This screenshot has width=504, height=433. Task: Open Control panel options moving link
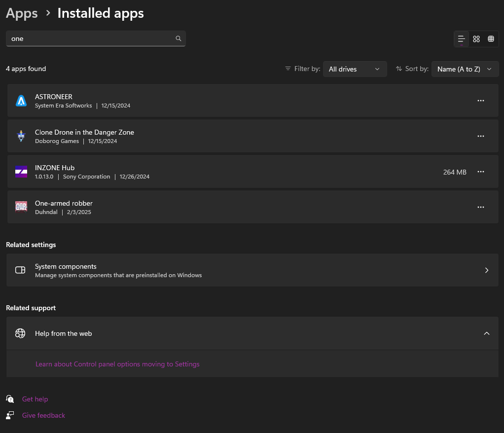click(x=117, y=364)
